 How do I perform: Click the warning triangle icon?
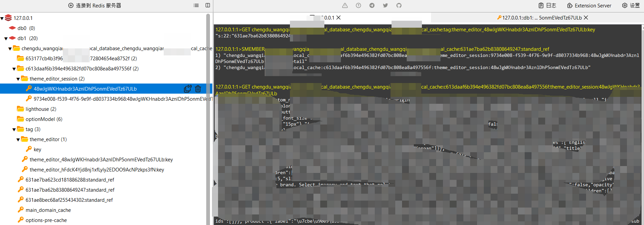click(x=345, y=5)
